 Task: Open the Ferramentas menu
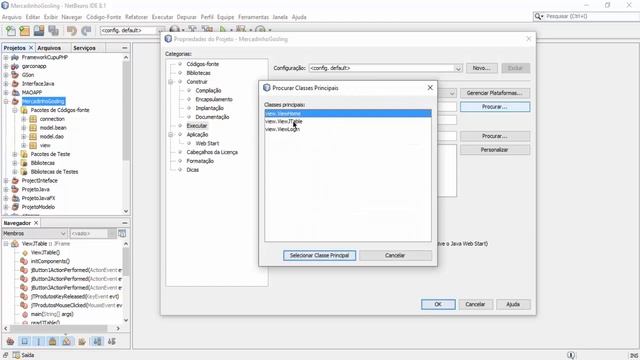pyautogui.click(x=253, y=17)
